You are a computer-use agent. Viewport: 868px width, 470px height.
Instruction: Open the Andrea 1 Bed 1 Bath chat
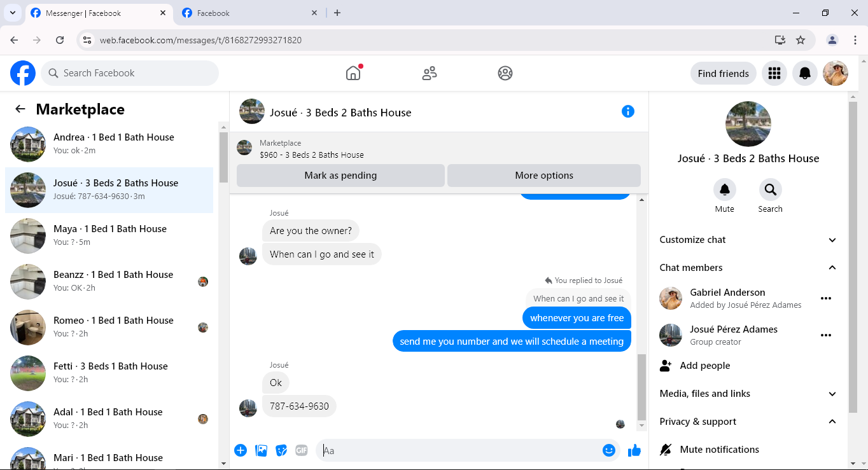109,144
